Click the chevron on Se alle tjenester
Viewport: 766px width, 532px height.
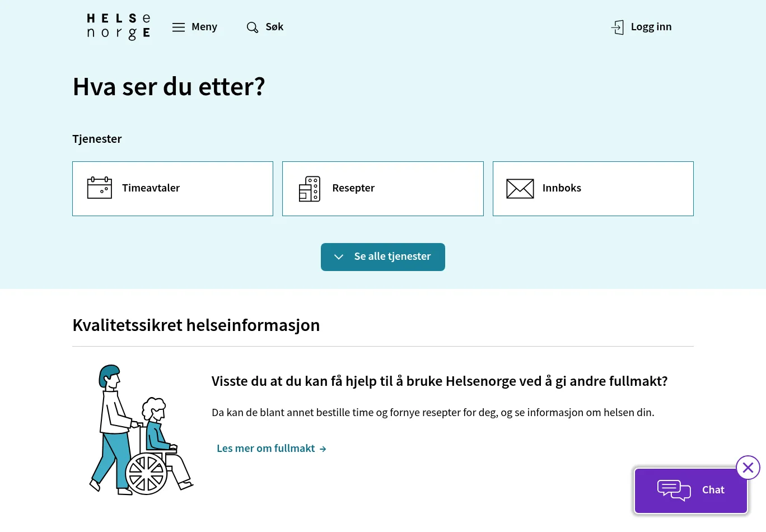pos(339,257)
